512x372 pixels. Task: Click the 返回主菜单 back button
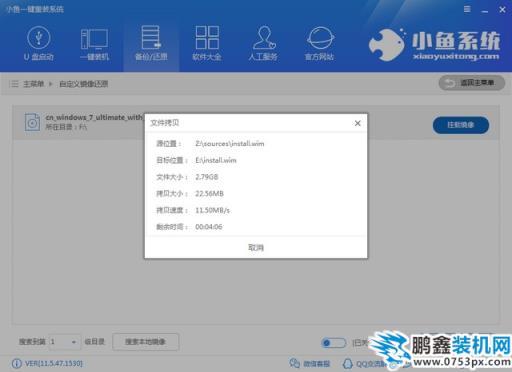[x=472, y=83]
